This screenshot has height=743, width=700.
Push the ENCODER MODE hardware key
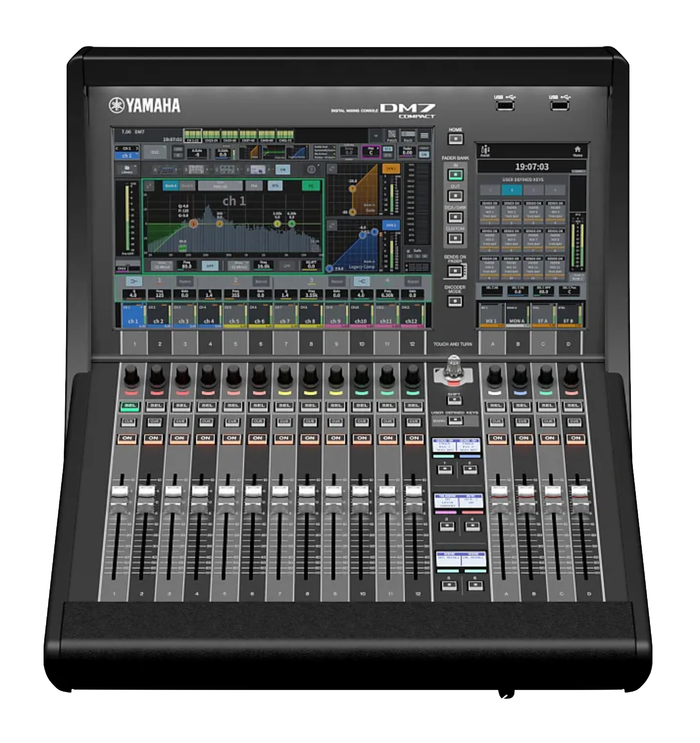(455, 301)
